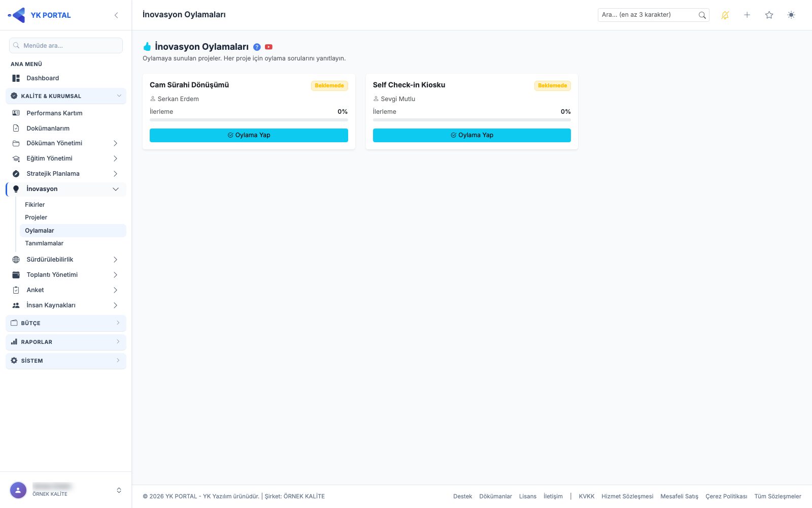Image resolution: width=812 pixels, height=508 pixels.
Task: Collapse the İnovasyon menu
Action: [x=66, y=189]
